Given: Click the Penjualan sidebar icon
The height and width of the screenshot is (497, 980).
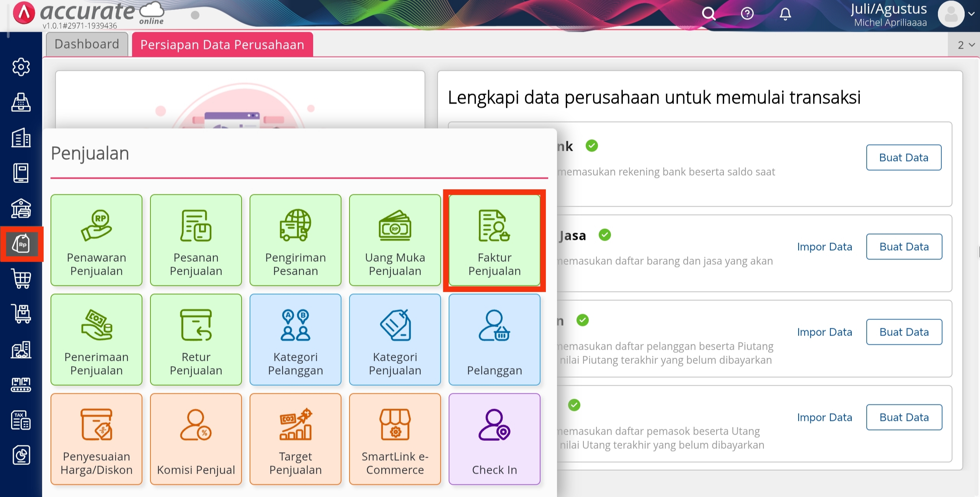Looking at the screenshot, I should pyautogui.click(x=21, y=244).
